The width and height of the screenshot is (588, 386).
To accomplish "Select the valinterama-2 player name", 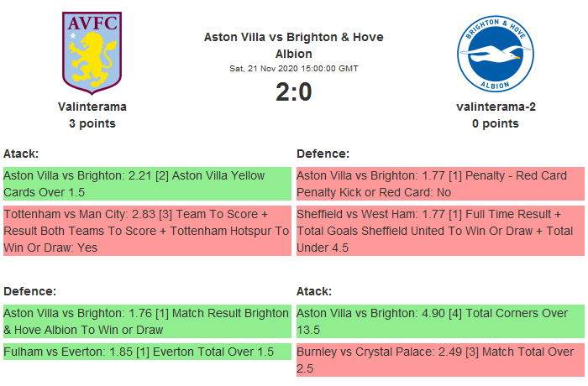I will coord(496,107).
